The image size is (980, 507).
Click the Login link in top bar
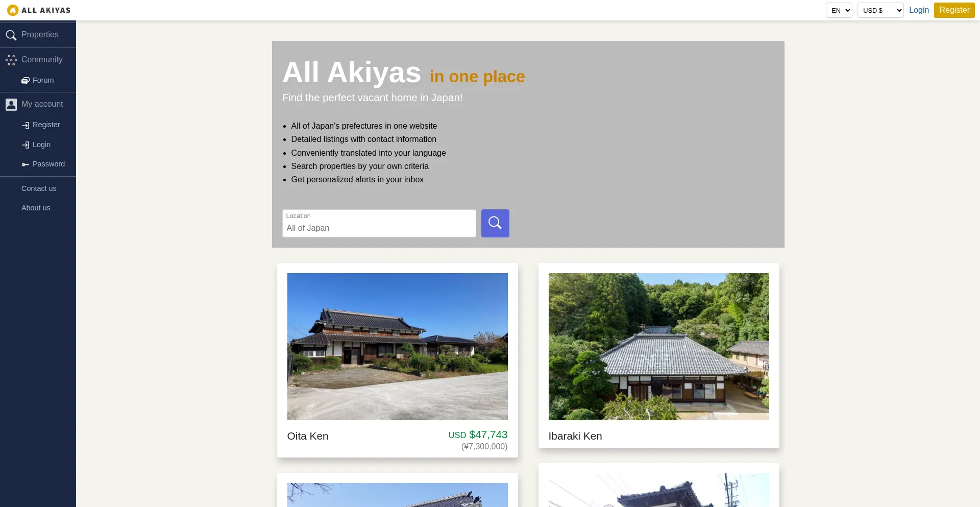pos(919,10)
